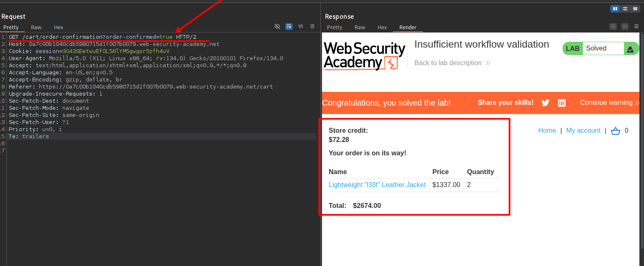Switch Request view to Raw tab
The height and width of the screenshot is (266, 644).
coord(36,27)
